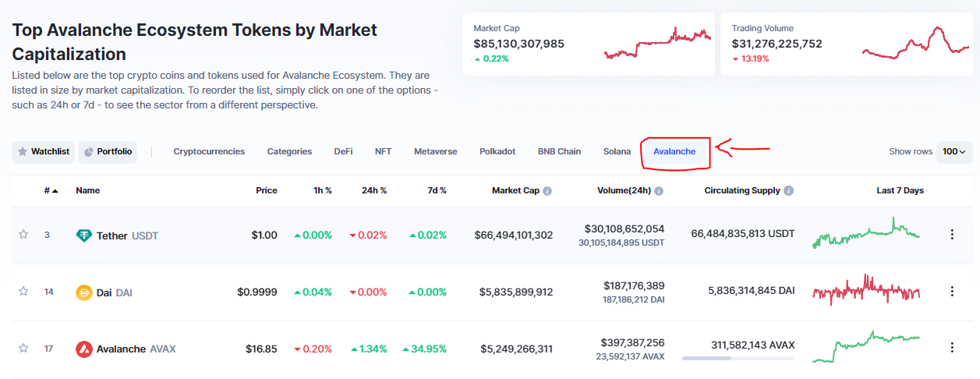Click Tether circulating supply 66,484,835,813 USDT
The height and width of the screenshot is (379, 980).
tap(743, 233)
